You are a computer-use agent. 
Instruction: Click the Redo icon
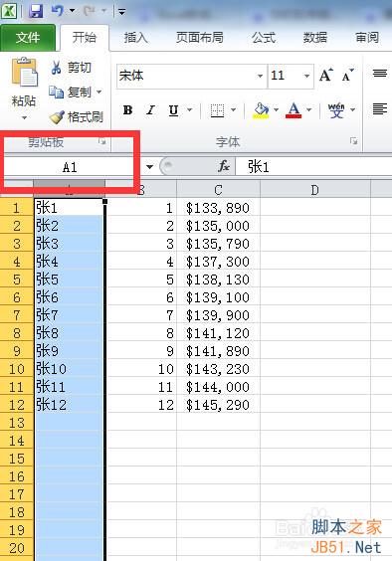coord(90,11)
